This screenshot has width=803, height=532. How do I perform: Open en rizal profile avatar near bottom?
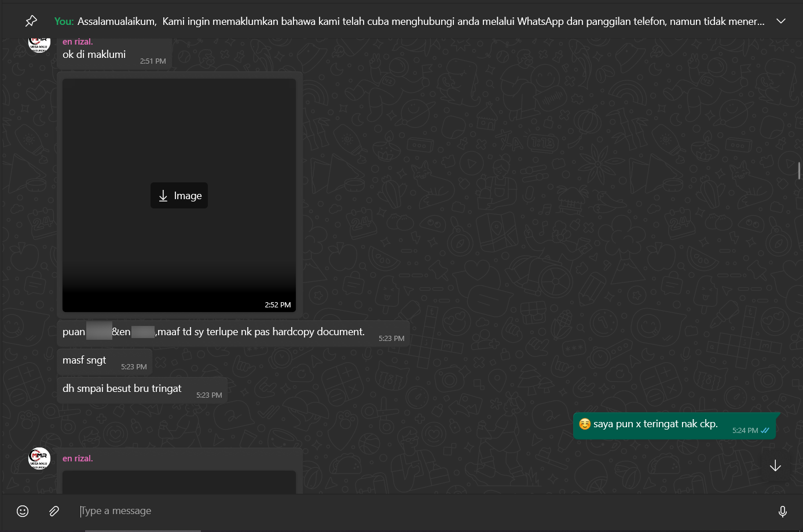(39, 458)
